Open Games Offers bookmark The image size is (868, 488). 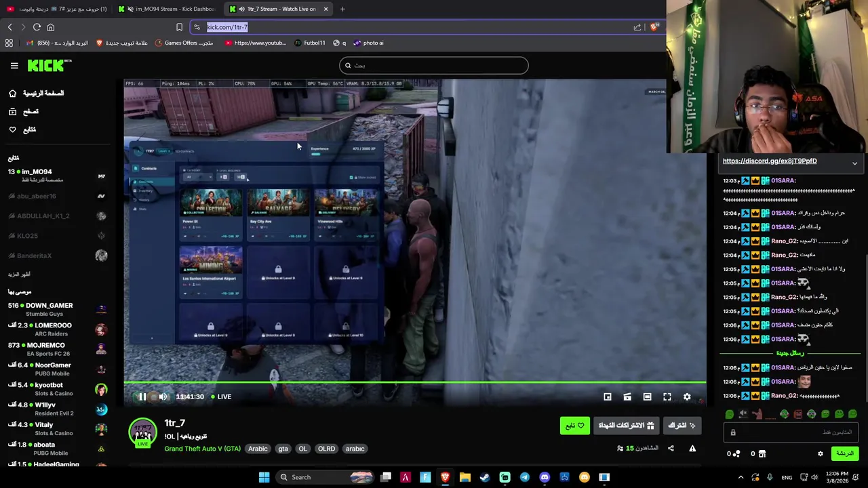[184, 43]
